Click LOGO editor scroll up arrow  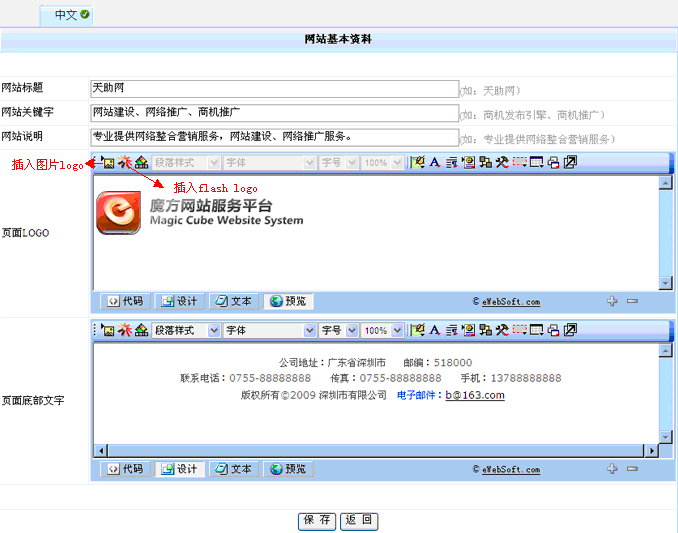[x=665, y=183]
